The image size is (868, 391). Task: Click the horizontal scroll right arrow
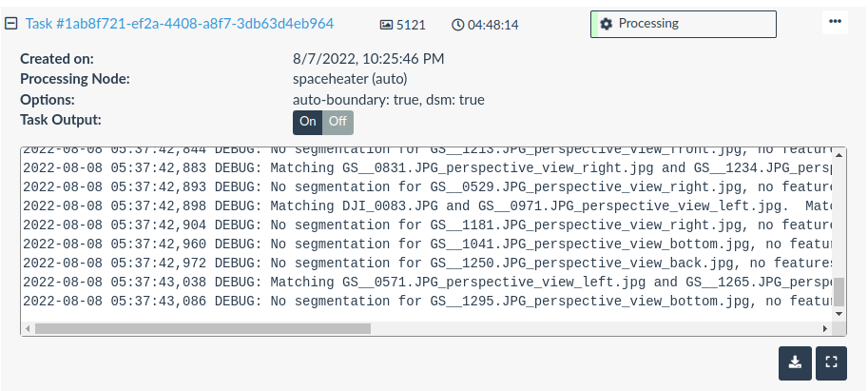pyautogui.click(x=825, y=328)
